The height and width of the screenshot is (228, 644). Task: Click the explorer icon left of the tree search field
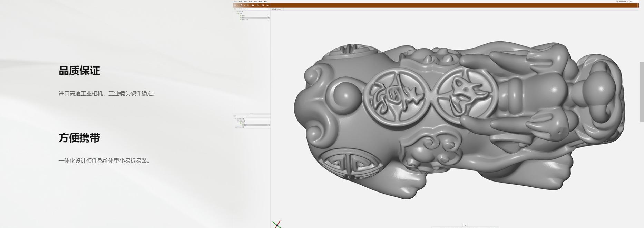(x=235, y=9)
